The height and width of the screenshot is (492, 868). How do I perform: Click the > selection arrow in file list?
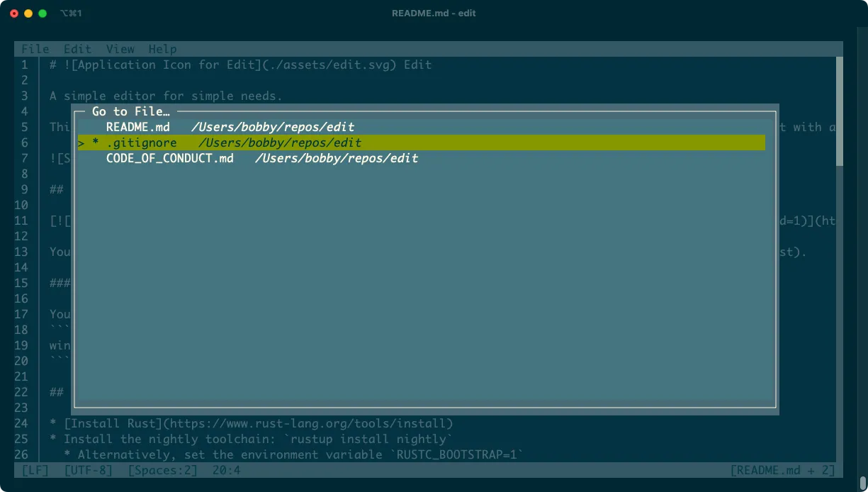81,143
